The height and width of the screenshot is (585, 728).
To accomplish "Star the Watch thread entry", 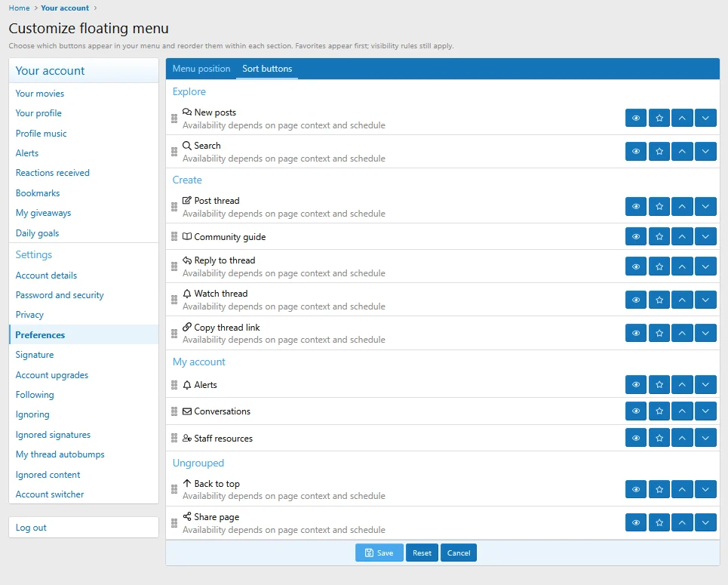I will pyautogui.click(x=659, y=300).
